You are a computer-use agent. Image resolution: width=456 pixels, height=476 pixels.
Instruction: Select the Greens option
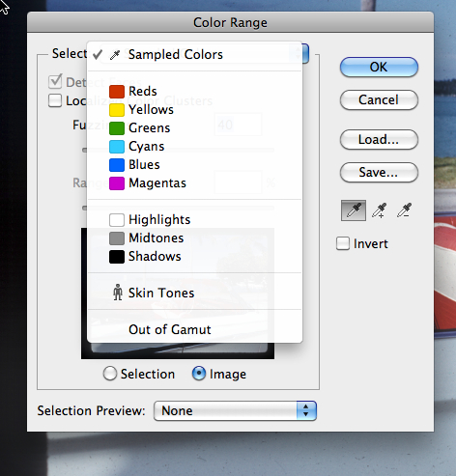[194, 128]
